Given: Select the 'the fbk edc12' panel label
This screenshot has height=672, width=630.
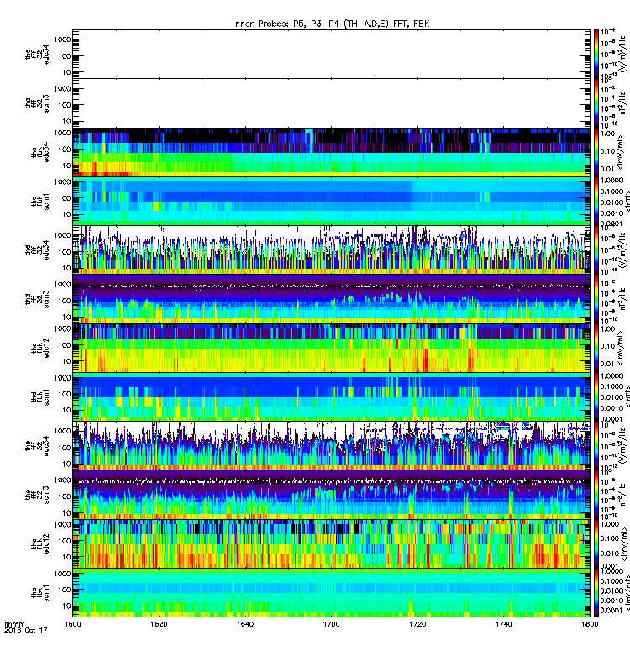Looking at the screenshot, I should pyautogui.click(x=40, y=543).
